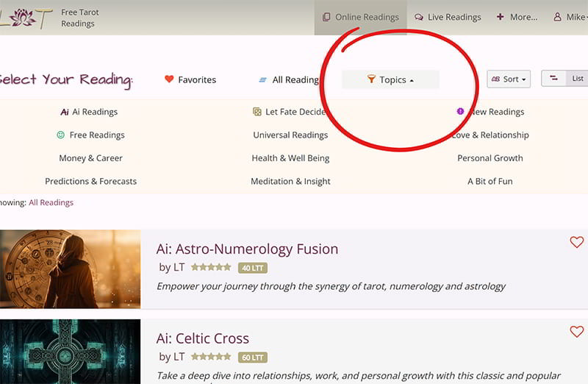Viewport: 588px width, 384px height.
Task: Favorite the Astro-Numerology Fusion reading heart
Action: [x=576, y=242]
